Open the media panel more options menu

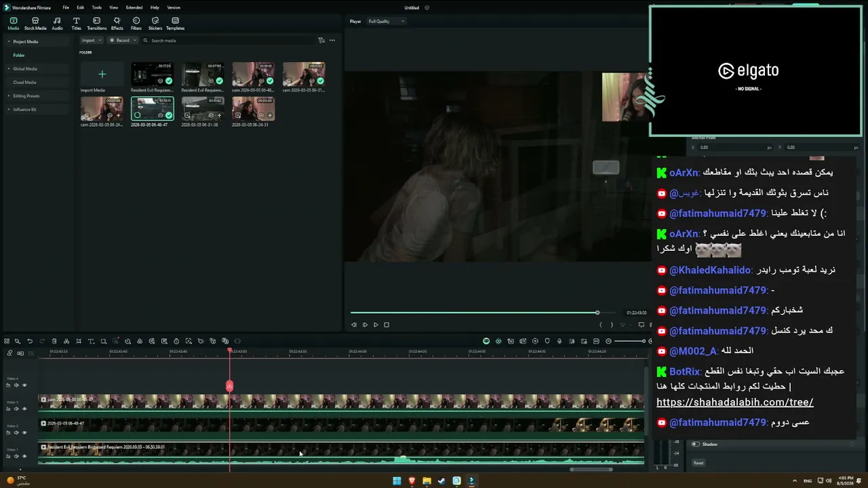[x=332, y=41]
